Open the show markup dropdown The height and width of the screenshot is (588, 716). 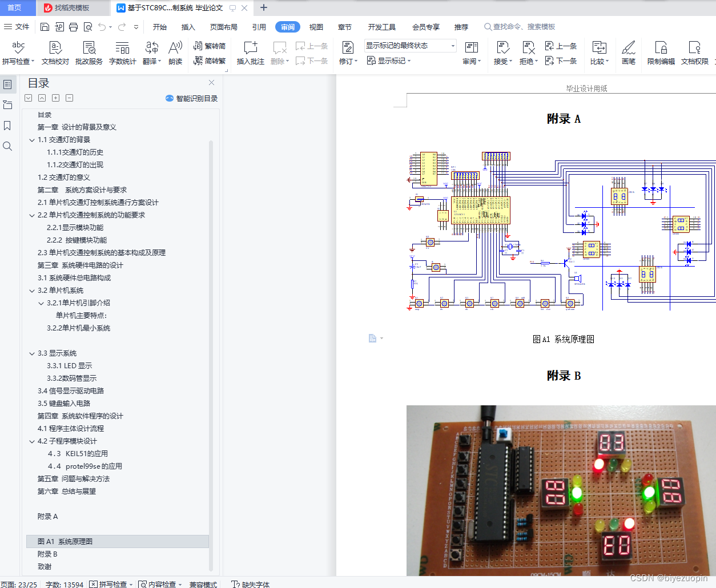coord(389,61)
